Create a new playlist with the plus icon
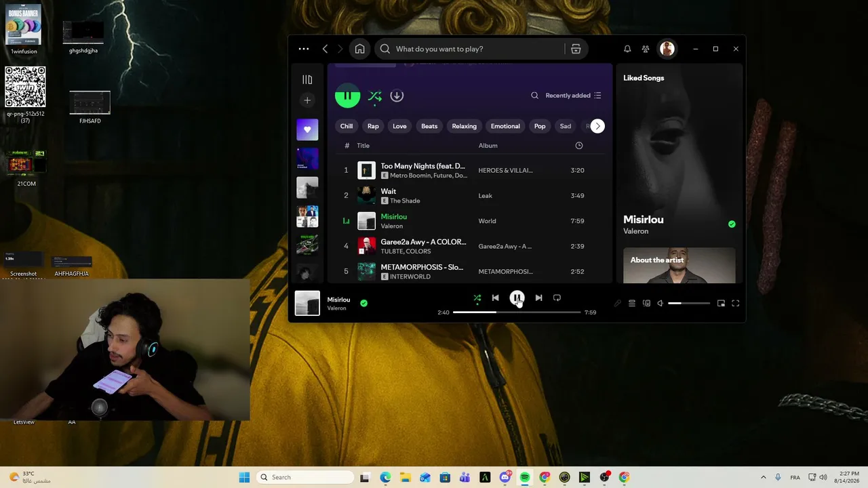Screen dimensions: 868x488 307,100
